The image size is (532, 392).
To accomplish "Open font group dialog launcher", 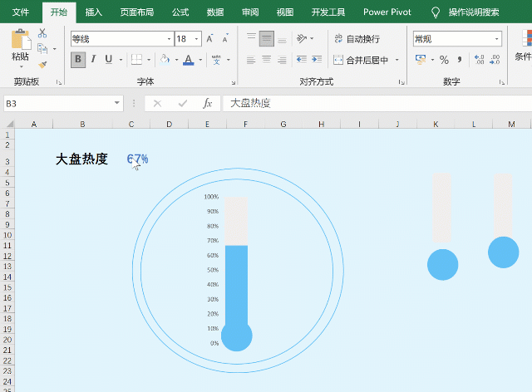I will [234, 82].
